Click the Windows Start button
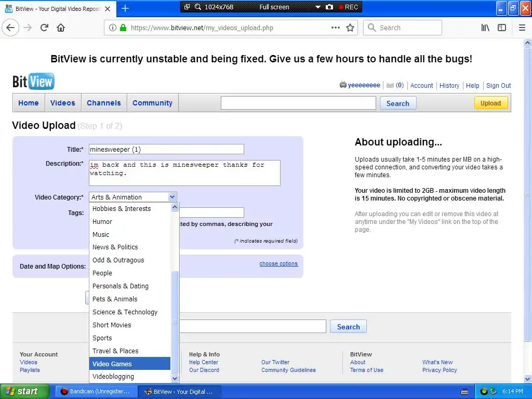 (24, 392)
